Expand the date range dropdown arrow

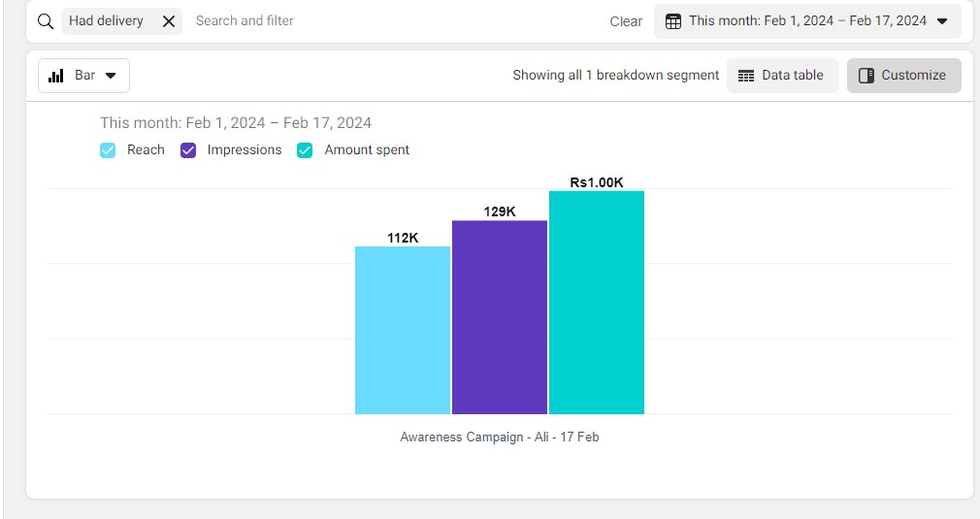941,21
